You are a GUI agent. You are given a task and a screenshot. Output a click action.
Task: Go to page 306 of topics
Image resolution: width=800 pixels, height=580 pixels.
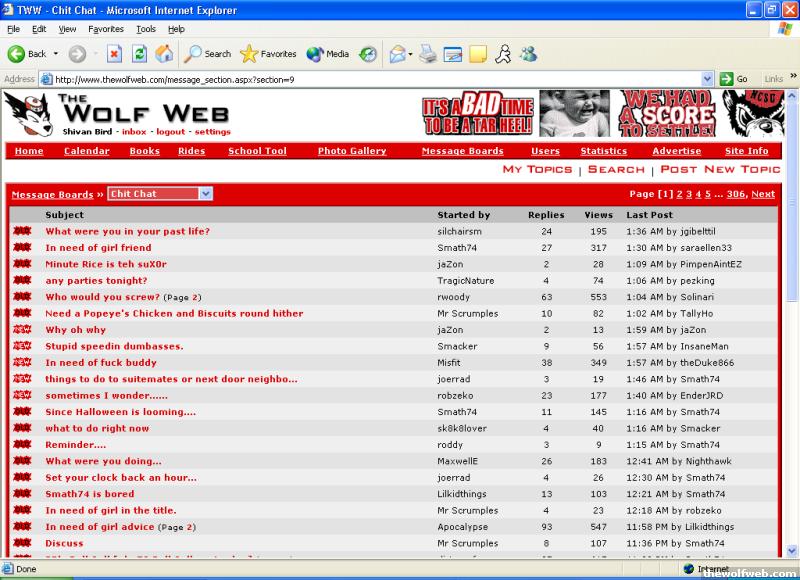coord(735,194)
